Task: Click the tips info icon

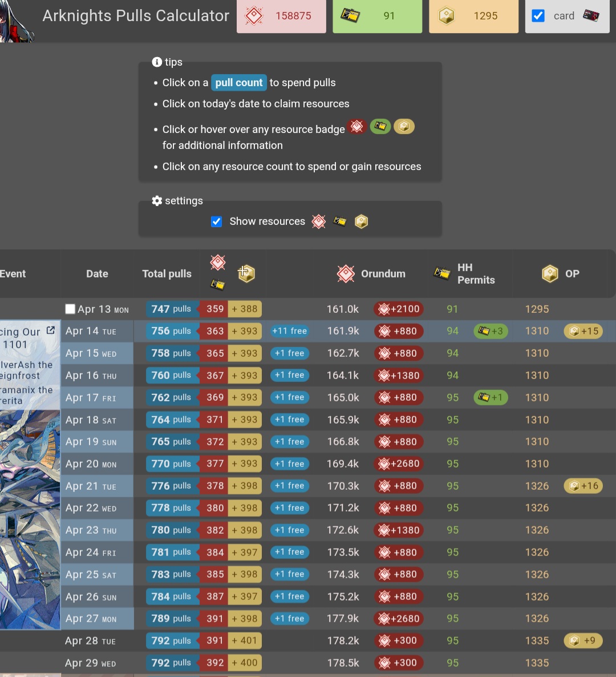Action: pos(157,62)
